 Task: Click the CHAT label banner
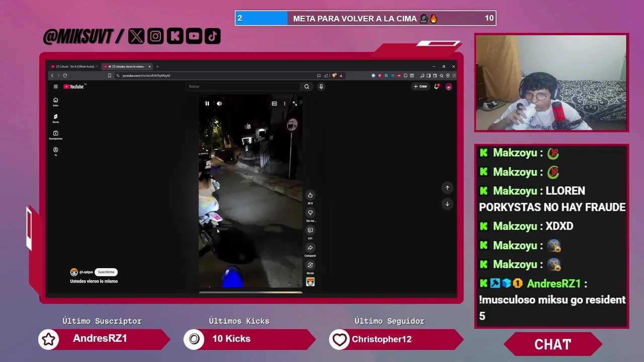point(552,344)
